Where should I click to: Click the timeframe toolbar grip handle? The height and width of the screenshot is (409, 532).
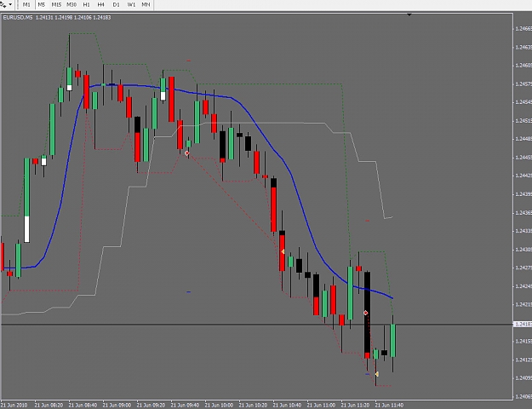17,5
